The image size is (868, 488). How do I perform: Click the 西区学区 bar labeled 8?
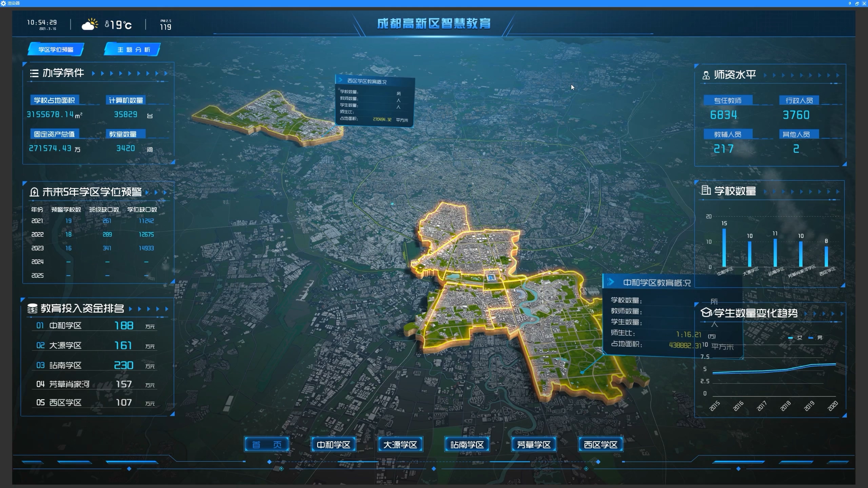[x=826, y=257]
